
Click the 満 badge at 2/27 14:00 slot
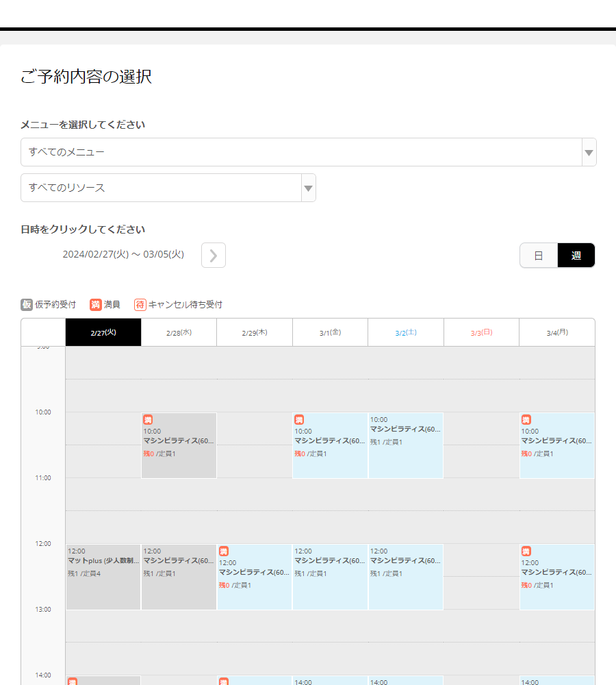click(x=72, y=682)
